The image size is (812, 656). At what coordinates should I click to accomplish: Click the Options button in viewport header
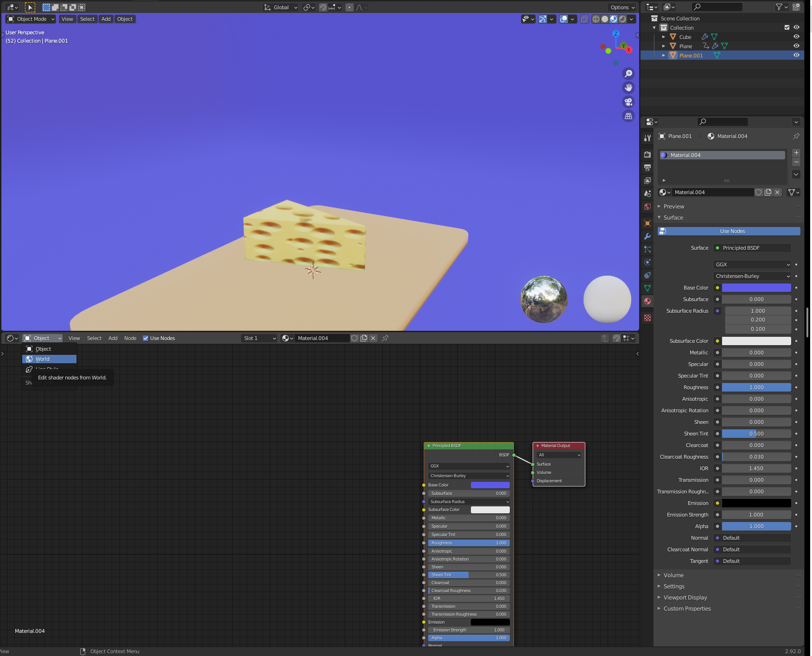click(x=622, y=7)
